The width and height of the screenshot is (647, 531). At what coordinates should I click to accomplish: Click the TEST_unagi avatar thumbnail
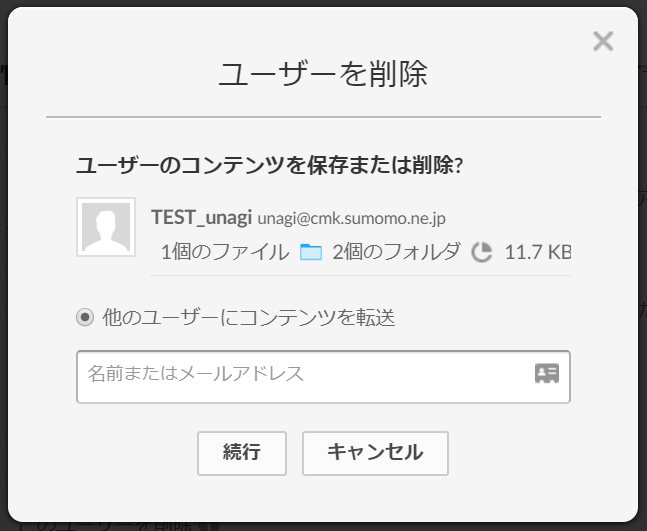coord(106,227)
